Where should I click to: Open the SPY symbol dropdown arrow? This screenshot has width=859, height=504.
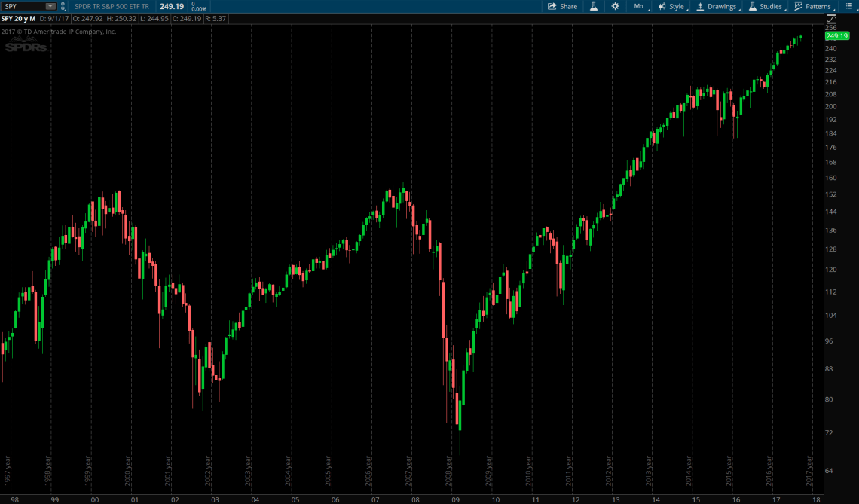point(50,6)
